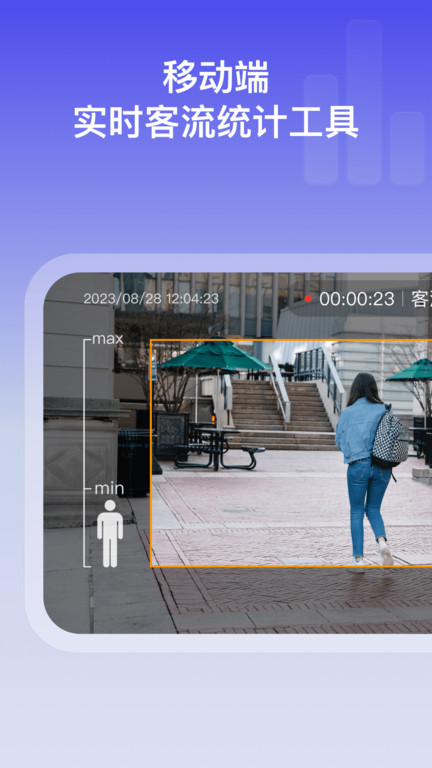Click the red recording indicator dot
432x768 pixels.
pyautogui.click(x=308, y=298)
